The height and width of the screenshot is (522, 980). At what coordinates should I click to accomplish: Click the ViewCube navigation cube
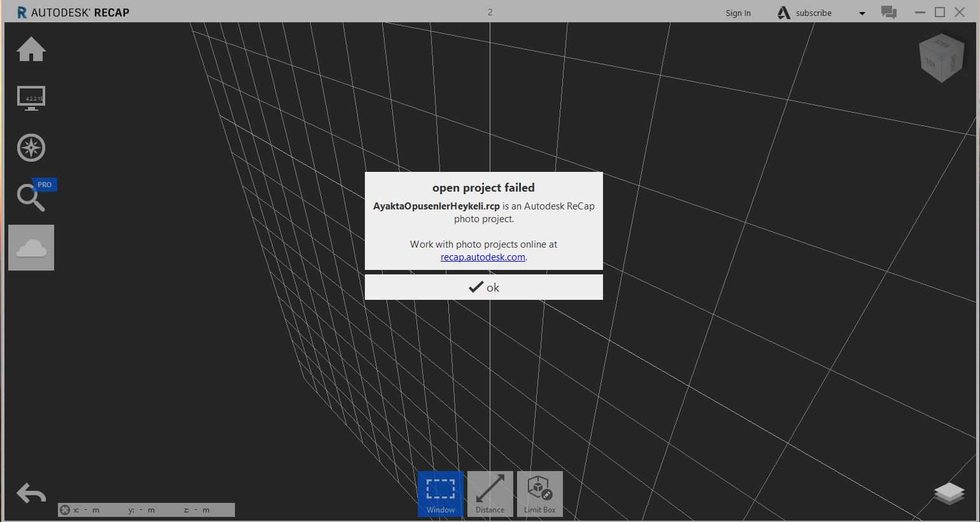click(x=941, y=59)
